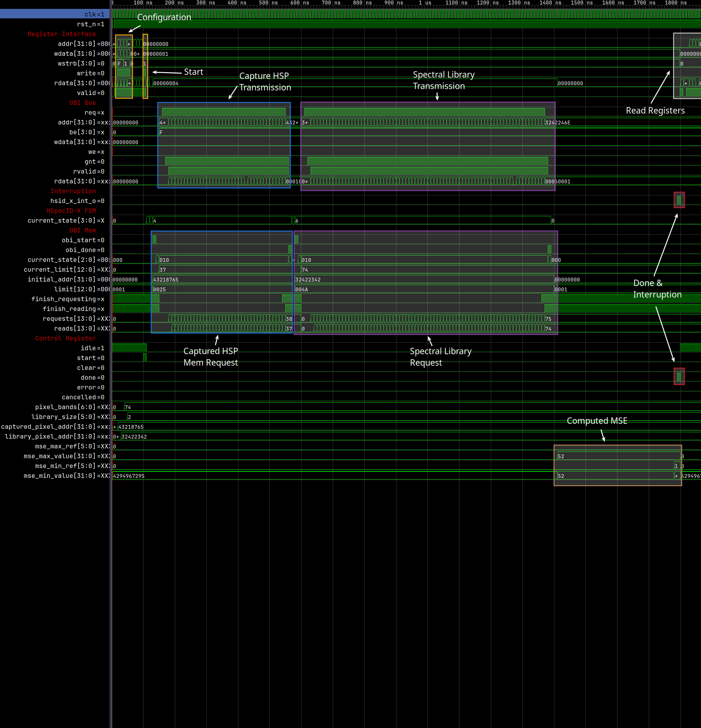Select the idle=1 signal name
This screenshot has width=701, height=728.
[92, 348]
